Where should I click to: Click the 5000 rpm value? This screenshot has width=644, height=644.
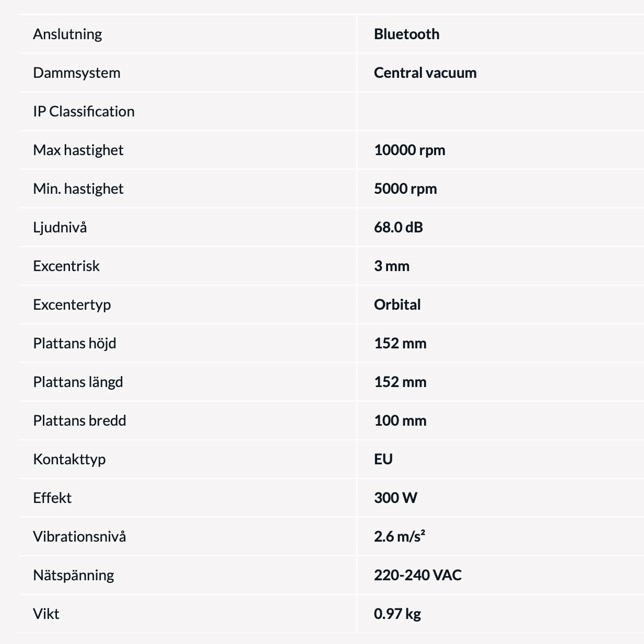405,189
